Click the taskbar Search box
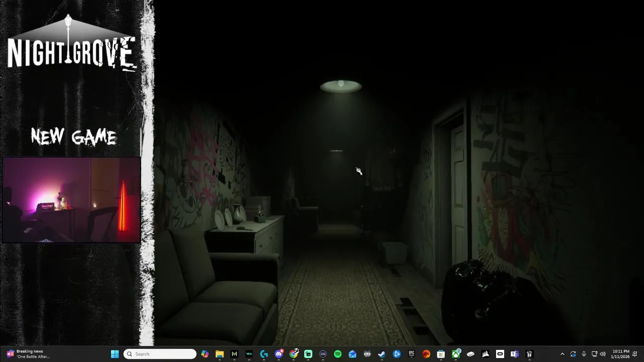 [x=160, y=354]
